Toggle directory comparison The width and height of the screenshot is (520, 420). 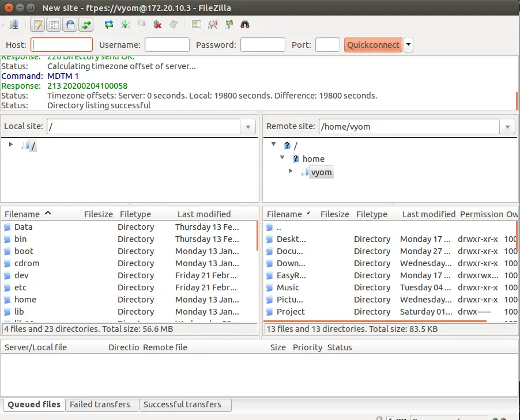pyautogui.click(x=213, y=25)
